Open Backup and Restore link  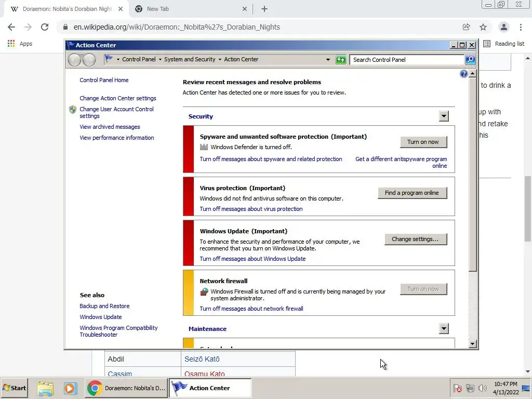point(104,306)
